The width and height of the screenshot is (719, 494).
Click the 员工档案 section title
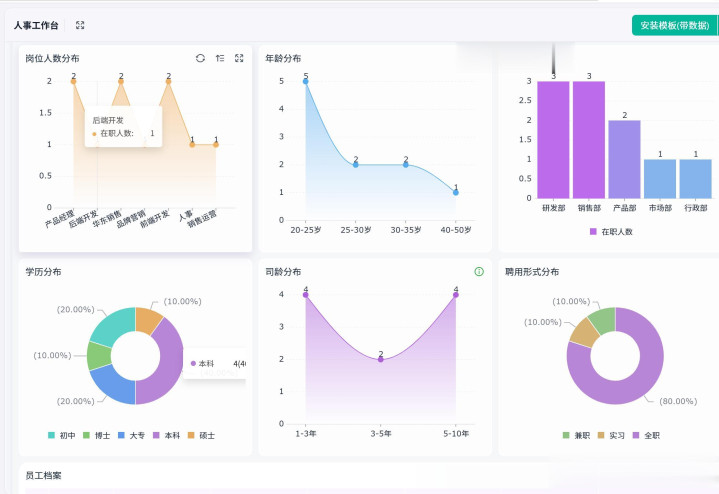tap(44, 476)
